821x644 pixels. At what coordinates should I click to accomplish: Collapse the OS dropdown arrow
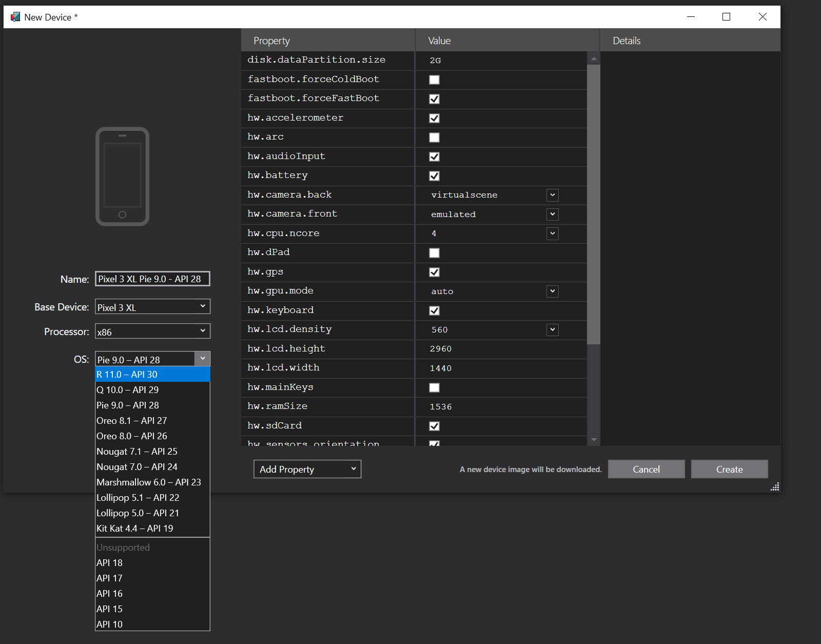tap(203, 359)
